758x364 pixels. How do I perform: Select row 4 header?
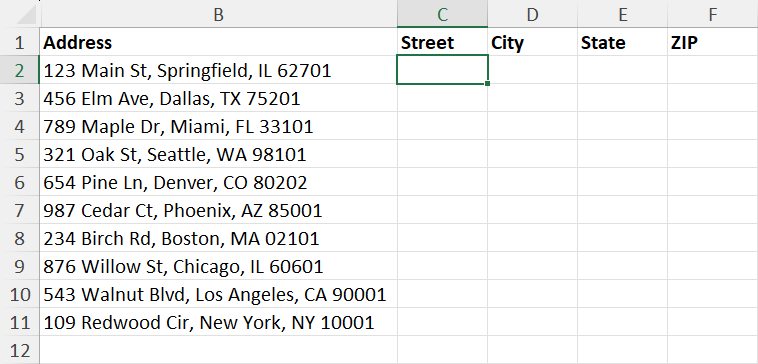[x=19, y=127]
